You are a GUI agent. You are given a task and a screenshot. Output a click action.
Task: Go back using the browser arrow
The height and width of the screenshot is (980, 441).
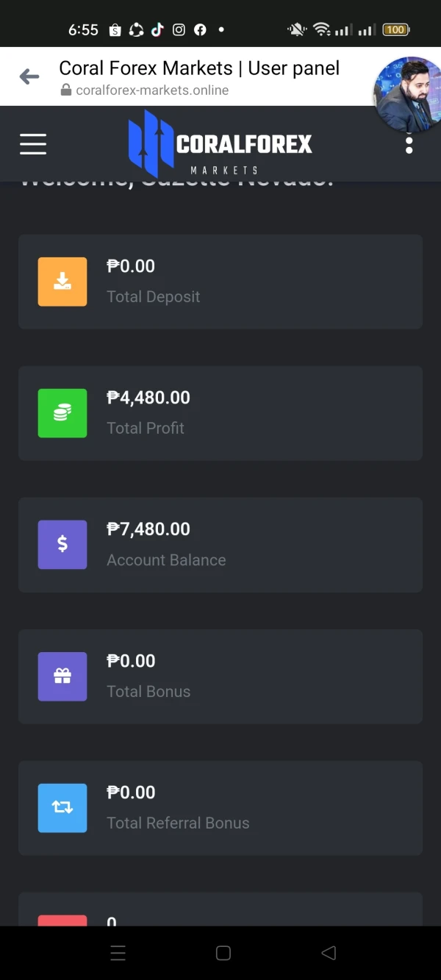pos(29,76)
